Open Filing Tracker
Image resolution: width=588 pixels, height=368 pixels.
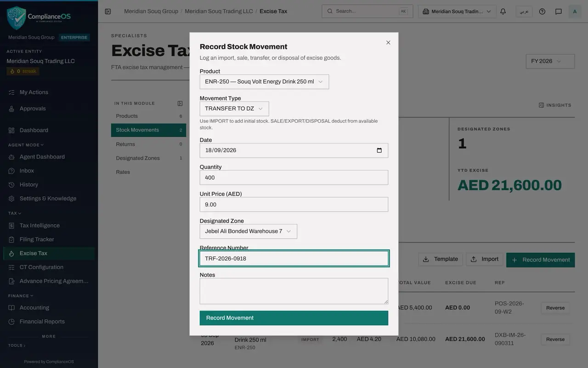[49, 239]
